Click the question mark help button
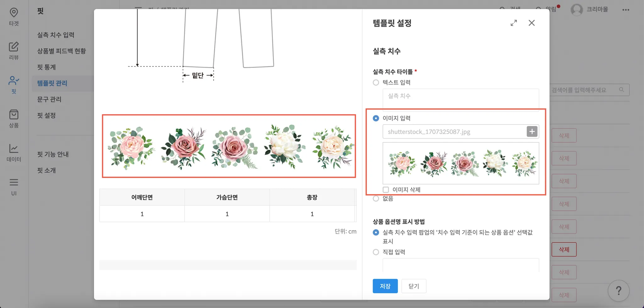Screen dimensions: 644x308 click(x=618, y=291)
